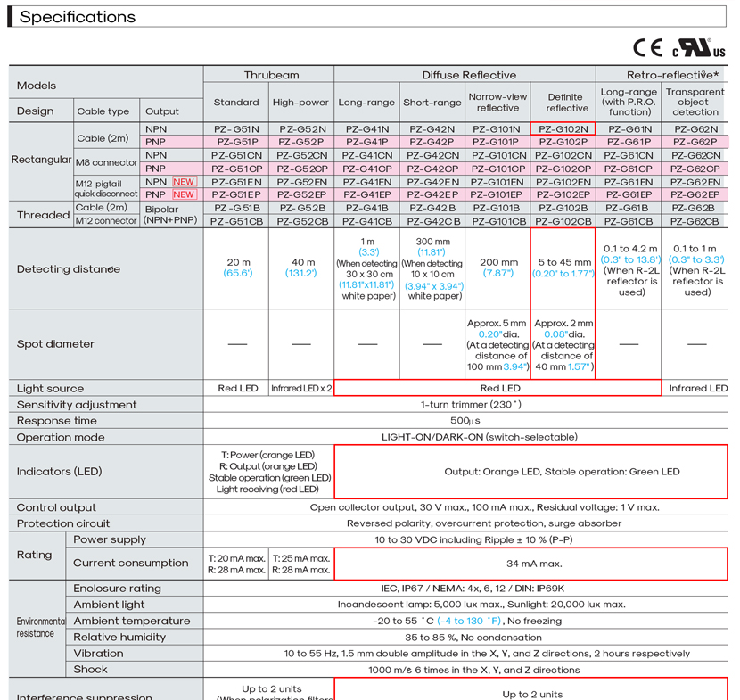Viewport: 740px width, 700px height.
Task: Click model PZ-G51P
Action: point(237,142)
